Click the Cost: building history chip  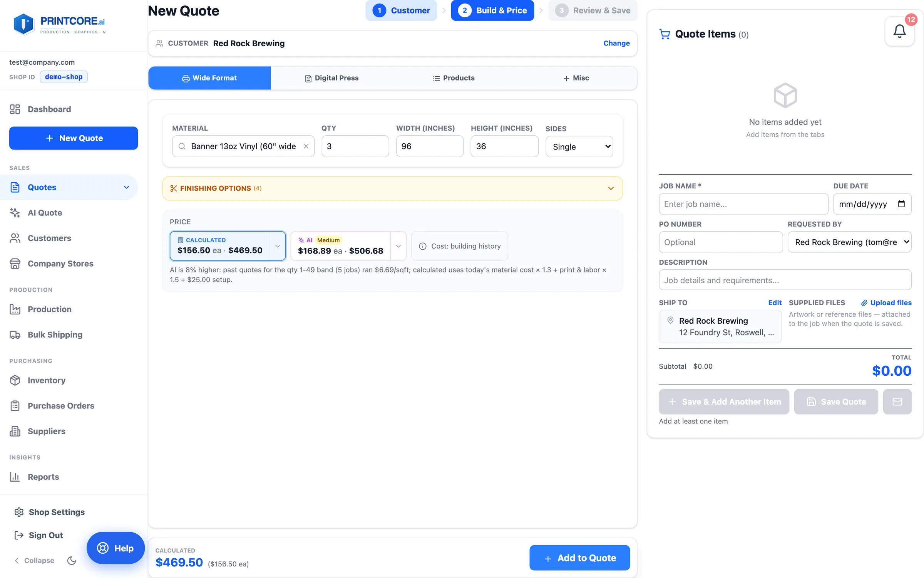(x=460, y=246)
